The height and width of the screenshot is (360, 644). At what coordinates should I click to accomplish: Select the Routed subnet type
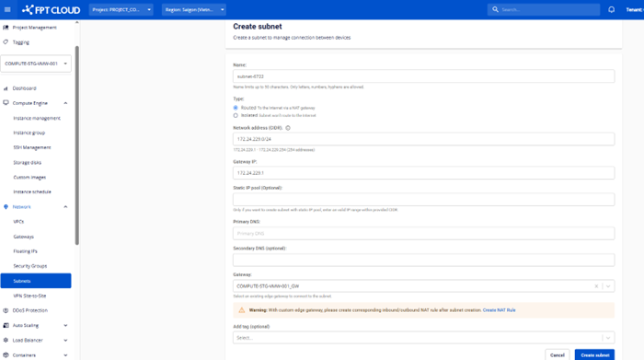point(236,108)
